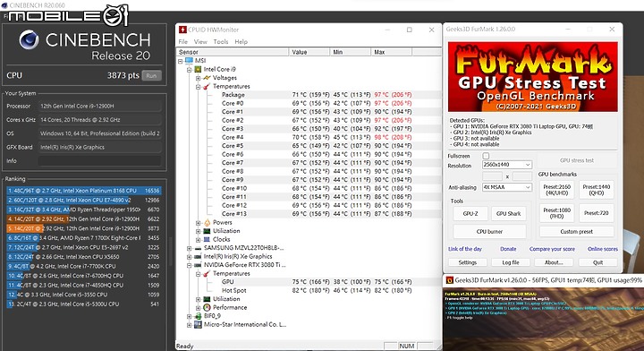Click the GPU stress test button
644x351 pixels.
(x=577, y=160)
